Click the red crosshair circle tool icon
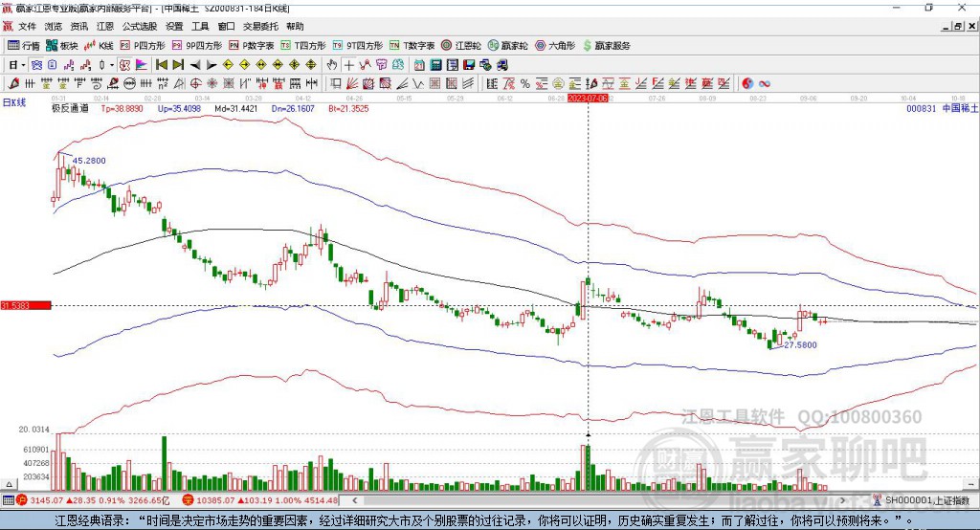Image resolution: width=980 pixels, height=530 pixels. [195, 83]
